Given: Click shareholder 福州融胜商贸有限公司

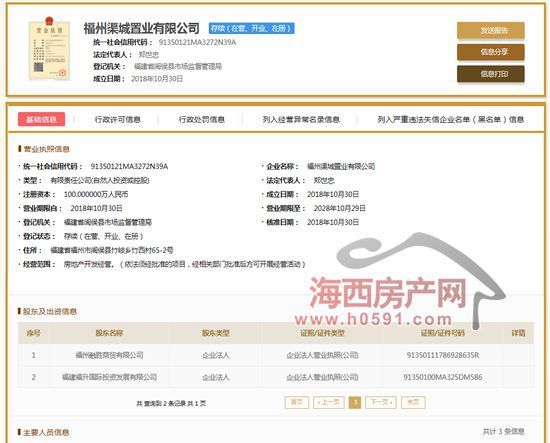Looking at the screenshot, I should tap(109, 355).
